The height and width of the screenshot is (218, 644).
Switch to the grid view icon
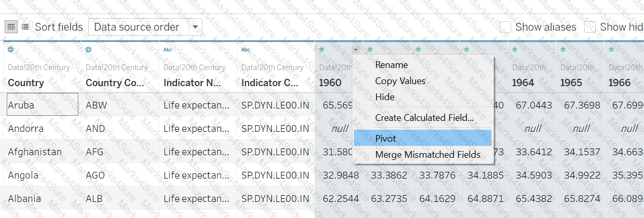tap(11, 27)
